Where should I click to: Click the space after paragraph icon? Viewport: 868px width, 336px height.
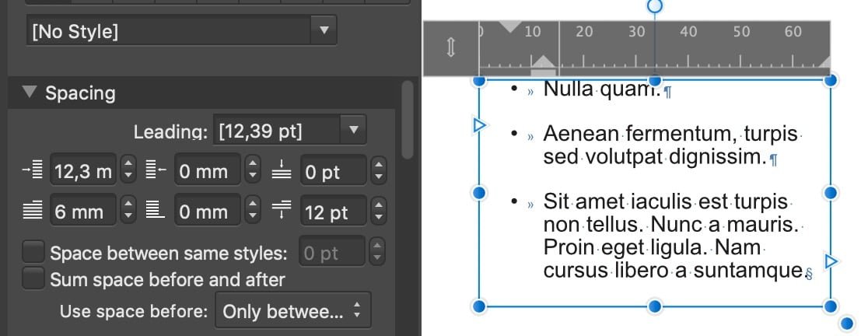pos(282,211)
